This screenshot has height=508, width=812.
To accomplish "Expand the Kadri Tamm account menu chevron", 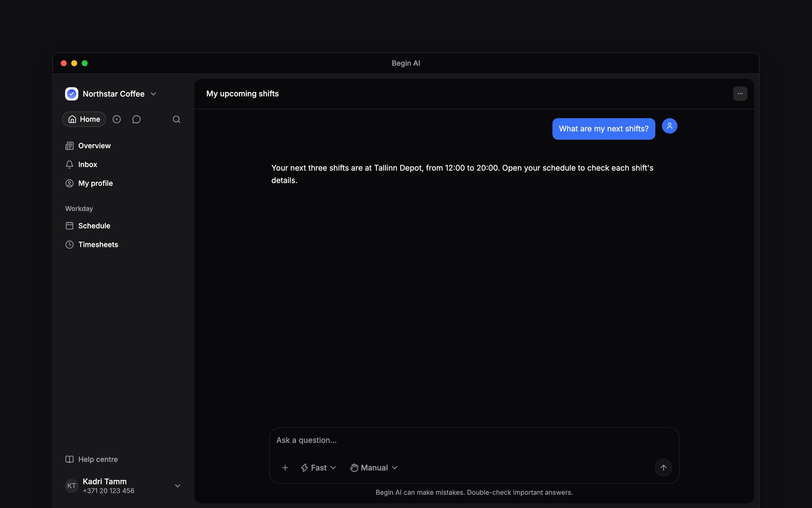I will tap(178, 486).
